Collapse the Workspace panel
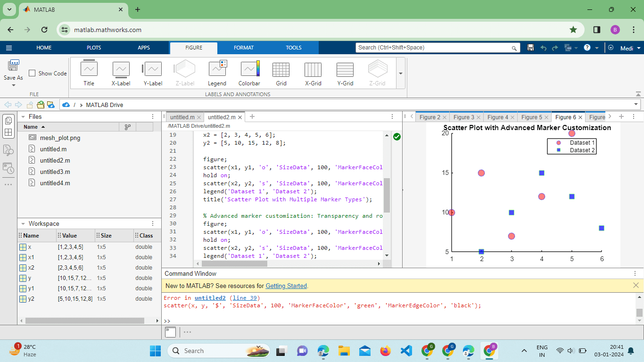Image resolution: width=644 pixels, height=362 pixels. [x=23, y=223]
